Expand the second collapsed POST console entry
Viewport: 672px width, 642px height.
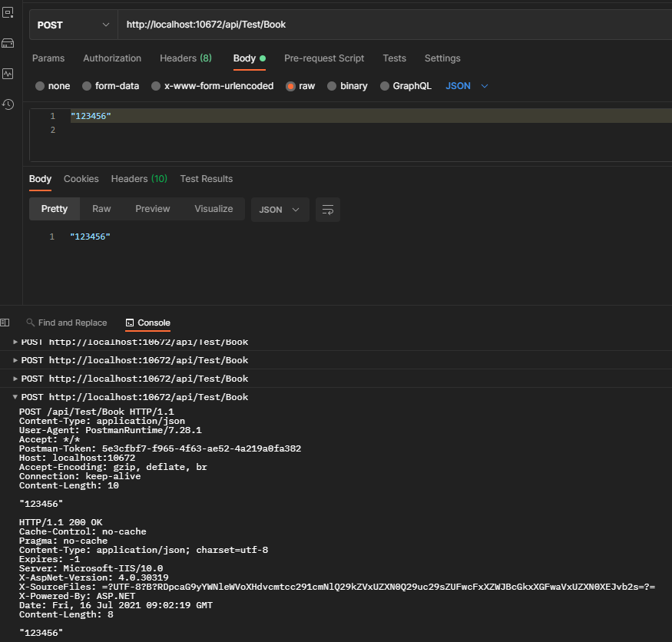pyautogui.click(x=15, y=360)
